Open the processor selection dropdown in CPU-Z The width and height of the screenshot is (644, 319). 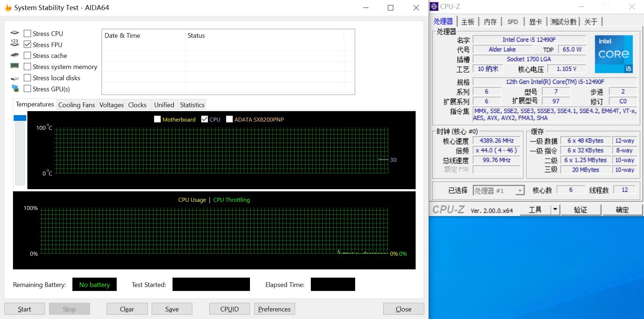point(519,190)
